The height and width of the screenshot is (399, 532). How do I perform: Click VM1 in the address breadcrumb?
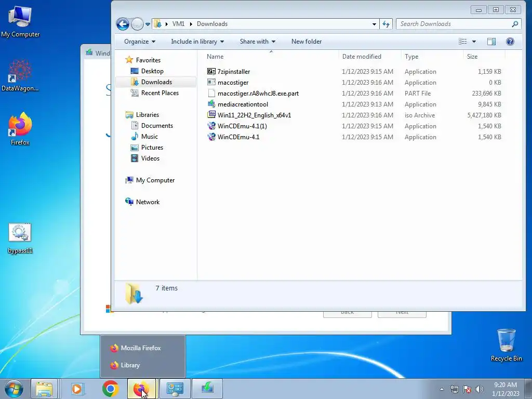click(x=178, y=24)
